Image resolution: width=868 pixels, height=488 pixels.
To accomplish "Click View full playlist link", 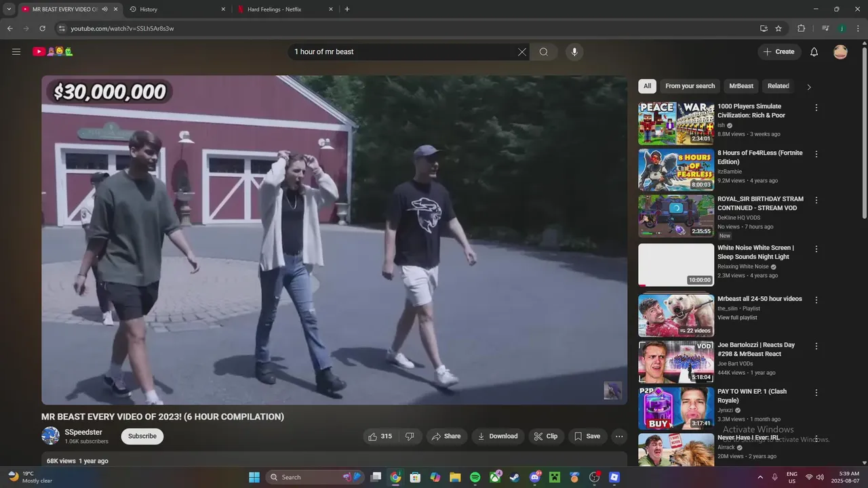I will point(737,318).
